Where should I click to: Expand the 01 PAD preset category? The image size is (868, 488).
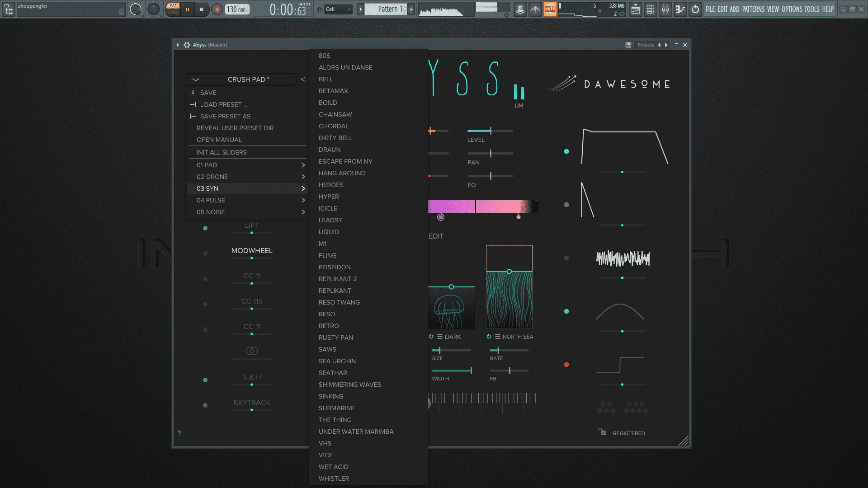(247, 165)
